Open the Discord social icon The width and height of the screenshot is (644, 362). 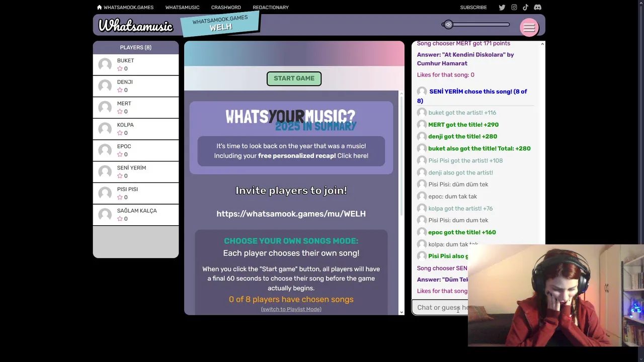pos(537,7)
